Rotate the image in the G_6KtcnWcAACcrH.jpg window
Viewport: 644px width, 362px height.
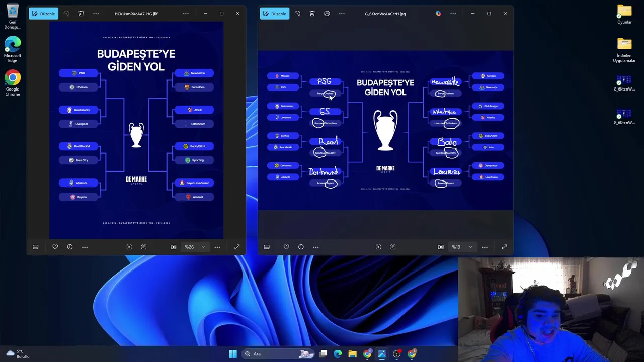(x=297, y=14)
